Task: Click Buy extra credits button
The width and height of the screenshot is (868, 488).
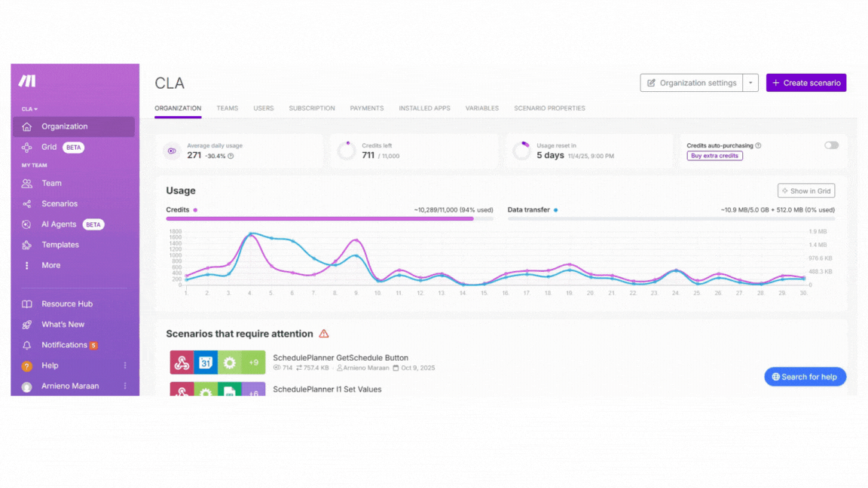Action: [x=714, y=156]
